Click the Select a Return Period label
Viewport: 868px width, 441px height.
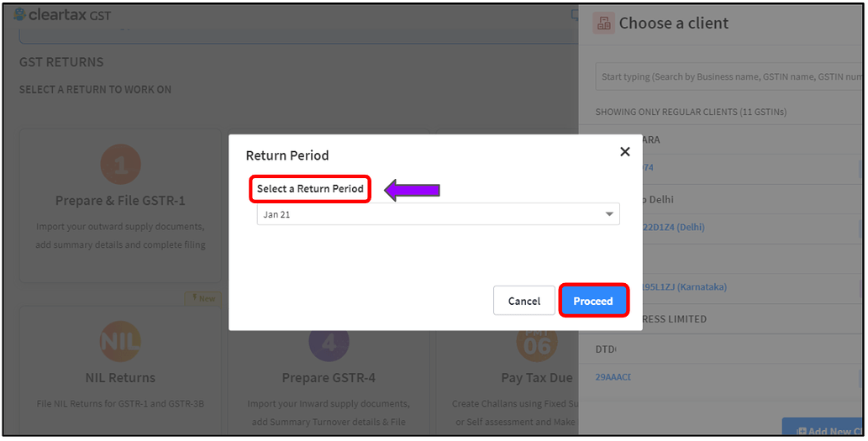coord(310,189)
